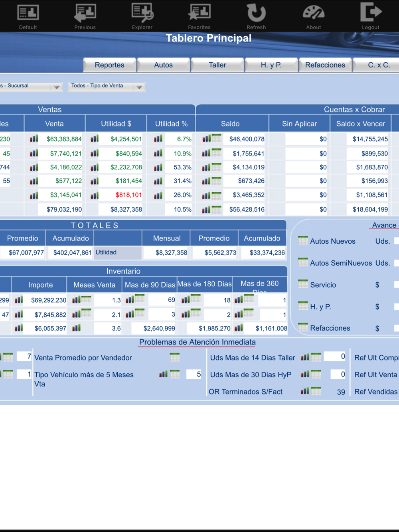399x532 pixels.
Task: Show chart for Utilidad $4,254,501
Action: tap(95, 139)
